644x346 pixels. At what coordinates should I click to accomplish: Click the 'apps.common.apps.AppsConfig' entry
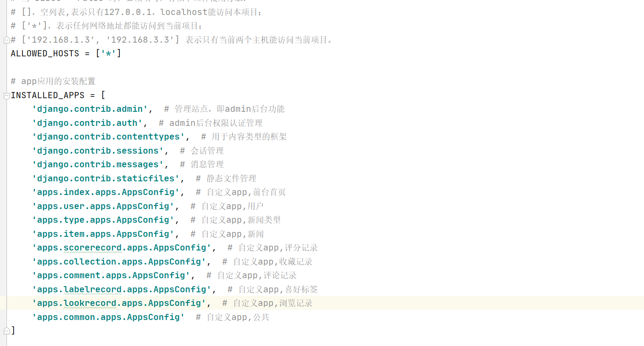coord(108,317)
